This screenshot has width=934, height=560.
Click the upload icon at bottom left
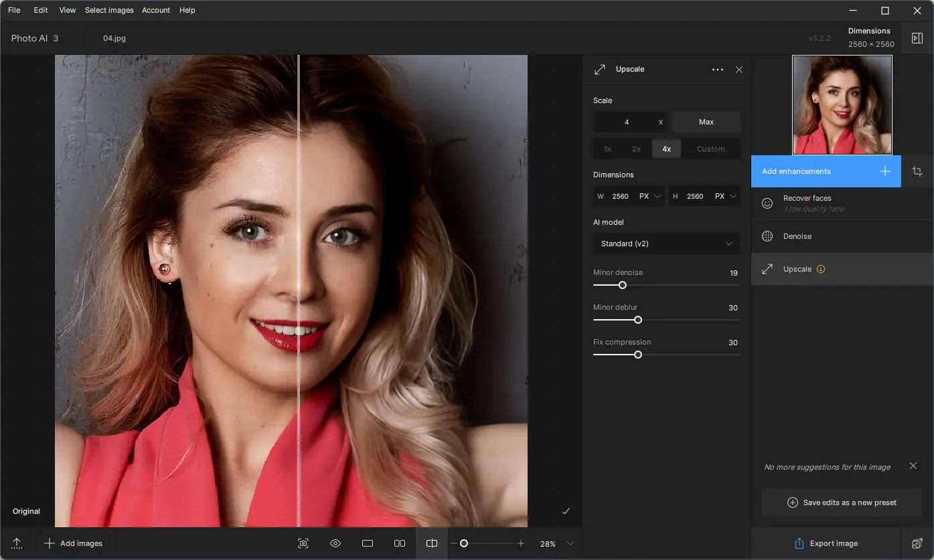[x=17, y=543]
